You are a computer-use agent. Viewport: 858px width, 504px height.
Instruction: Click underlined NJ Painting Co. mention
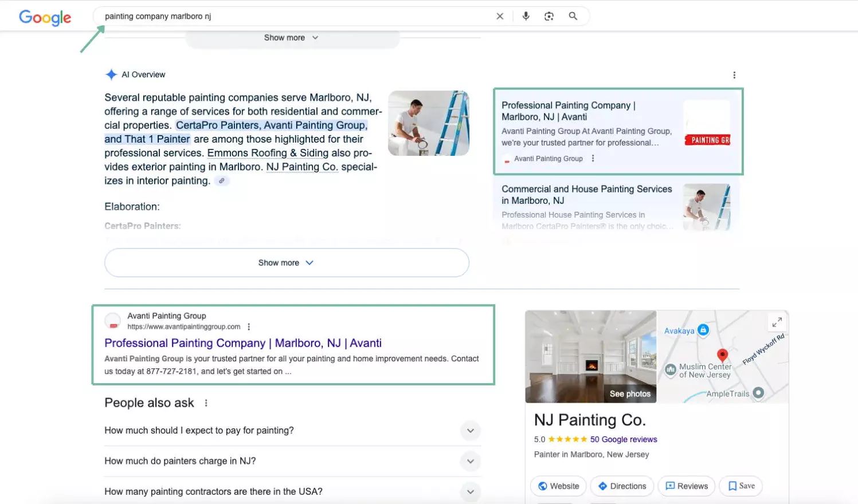click(x=302, y=167)
